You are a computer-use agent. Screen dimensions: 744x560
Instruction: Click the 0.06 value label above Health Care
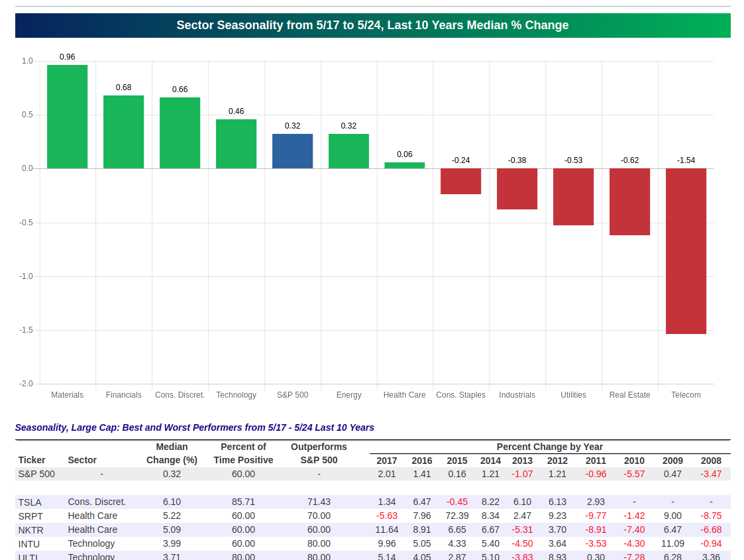coord(405,154)
